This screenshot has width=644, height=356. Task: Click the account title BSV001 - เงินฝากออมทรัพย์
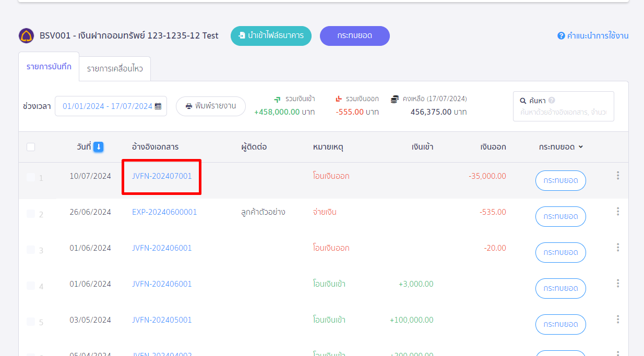pyautogui.click(x=129, y=36)
